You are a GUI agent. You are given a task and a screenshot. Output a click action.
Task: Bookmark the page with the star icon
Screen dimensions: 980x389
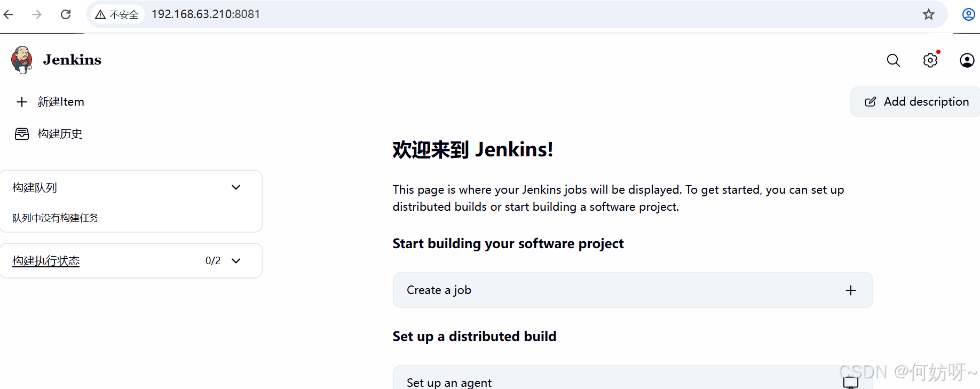[x=929, y=14]
